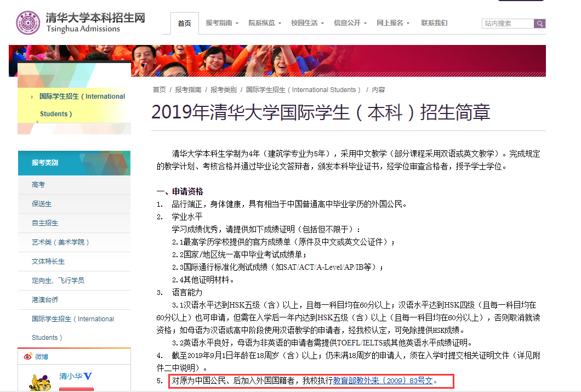Select 定向生、飞行学员 in the sidebar
The width and height of the screenshot is (581, 392).
(74, 281)
